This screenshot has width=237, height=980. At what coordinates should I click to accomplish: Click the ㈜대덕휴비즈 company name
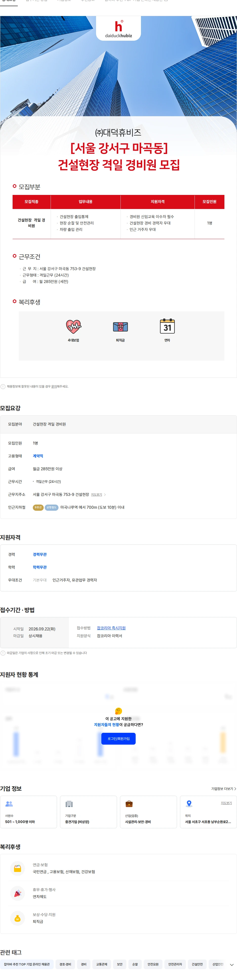tap(118, 132)
